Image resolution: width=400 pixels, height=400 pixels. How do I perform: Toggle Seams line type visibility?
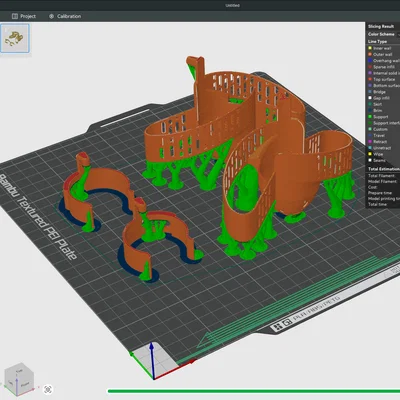[x=379, y=160]
